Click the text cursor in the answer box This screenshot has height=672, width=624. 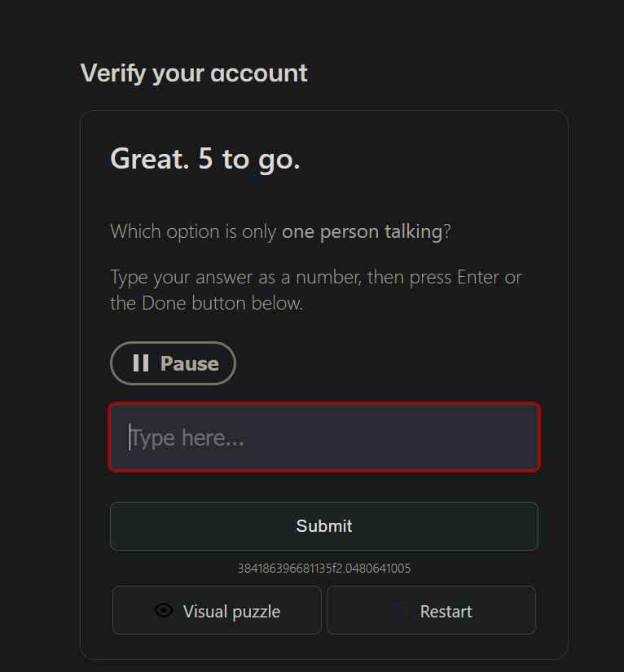click(130, 437)
